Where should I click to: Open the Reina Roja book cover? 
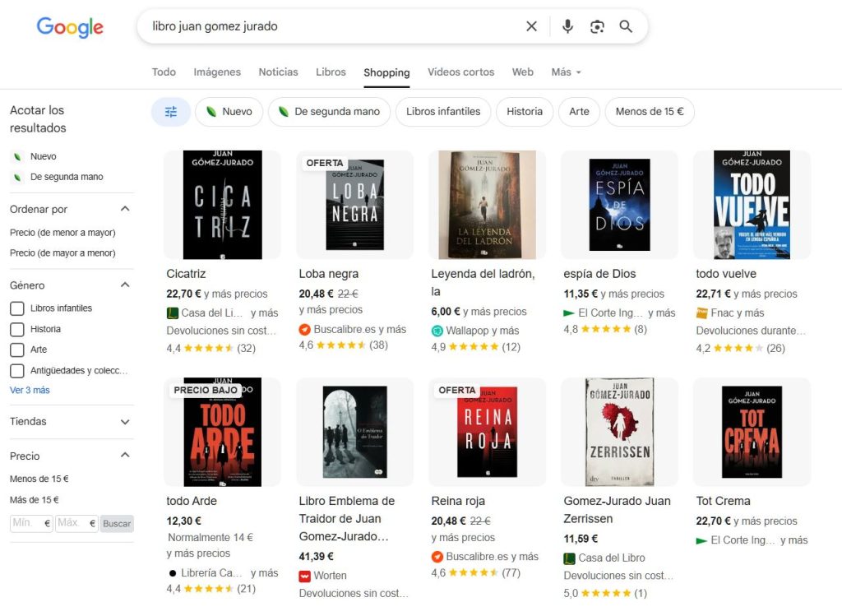click(487, 432)
